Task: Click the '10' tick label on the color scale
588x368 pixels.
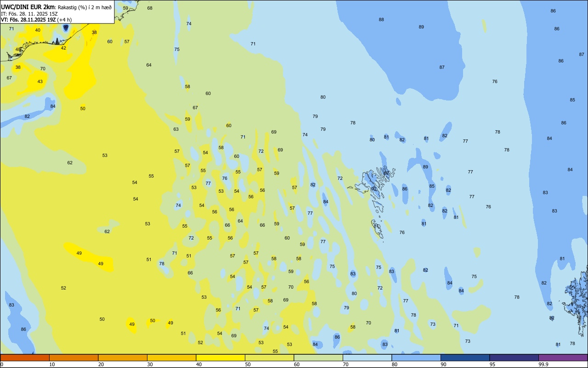Action: (52, 364)
